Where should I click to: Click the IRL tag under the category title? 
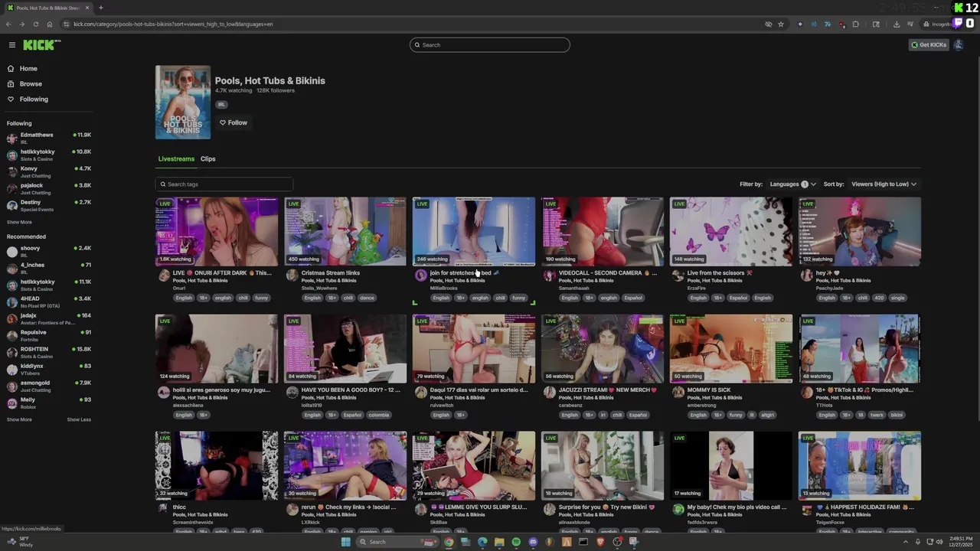(x=221, y=105)
